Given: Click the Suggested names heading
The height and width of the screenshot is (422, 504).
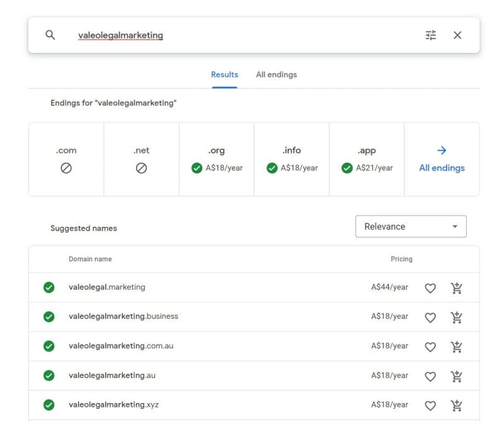Looking at the screenshot, I should coord(84,228).
